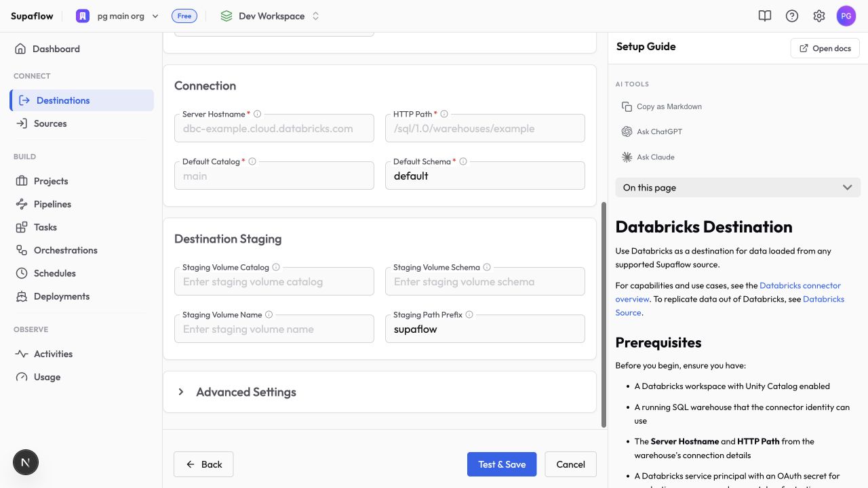Open Projects in the sidebar

(x=81, y=181)
